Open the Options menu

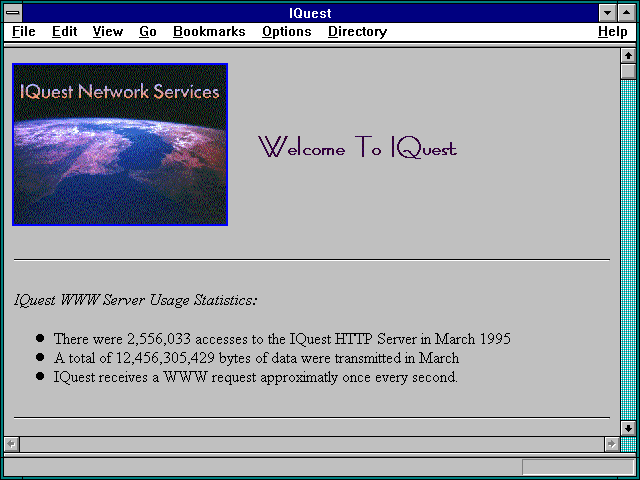coord(287,32)
